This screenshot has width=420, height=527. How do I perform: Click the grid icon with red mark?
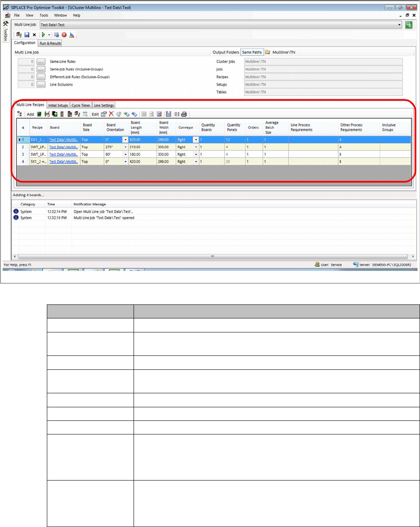159,114
